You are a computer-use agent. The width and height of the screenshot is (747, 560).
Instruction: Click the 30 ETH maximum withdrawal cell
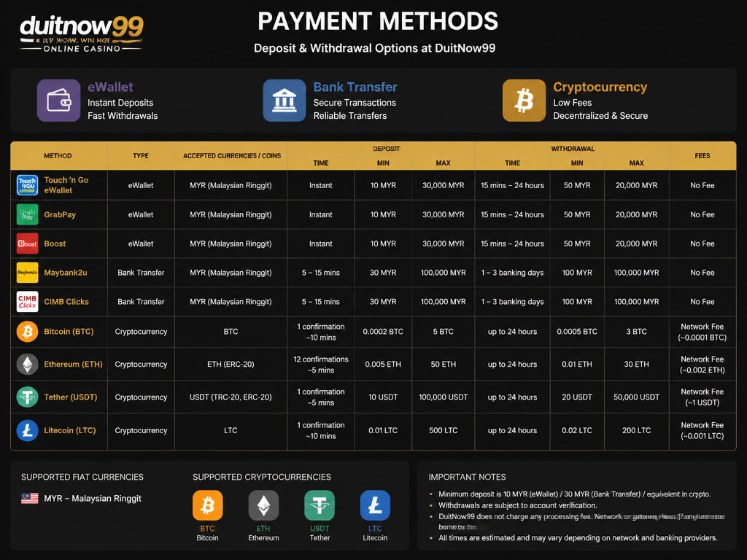click(x=636, y=365)
